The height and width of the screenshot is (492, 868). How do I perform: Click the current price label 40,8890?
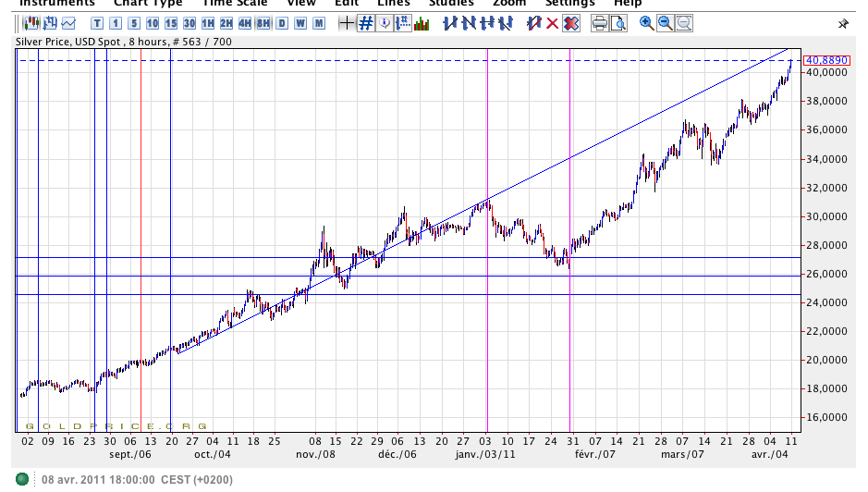[x=825, y=60]
